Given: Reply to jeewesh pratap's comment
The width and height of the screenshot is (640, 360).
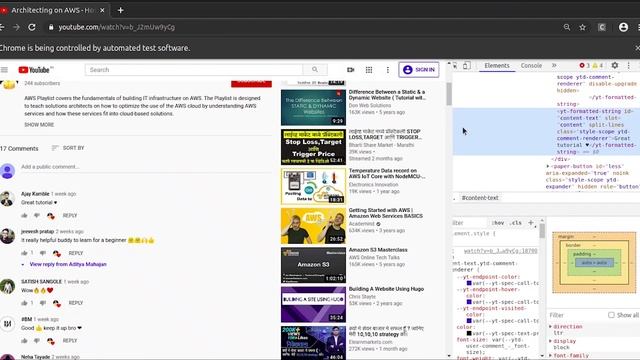Looking at the screenshot, I should (x=76, y=253).
